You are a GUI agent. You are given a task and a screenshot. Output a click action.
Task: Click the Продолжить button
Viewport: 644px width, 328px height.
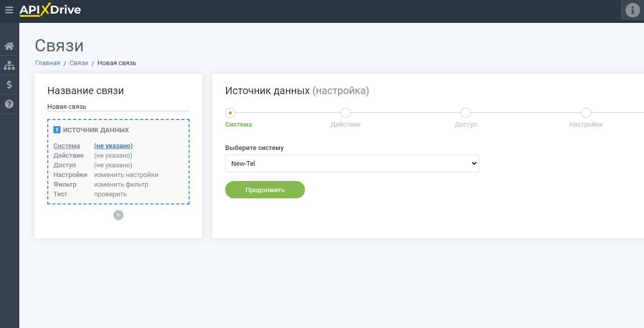click(265, 190)
